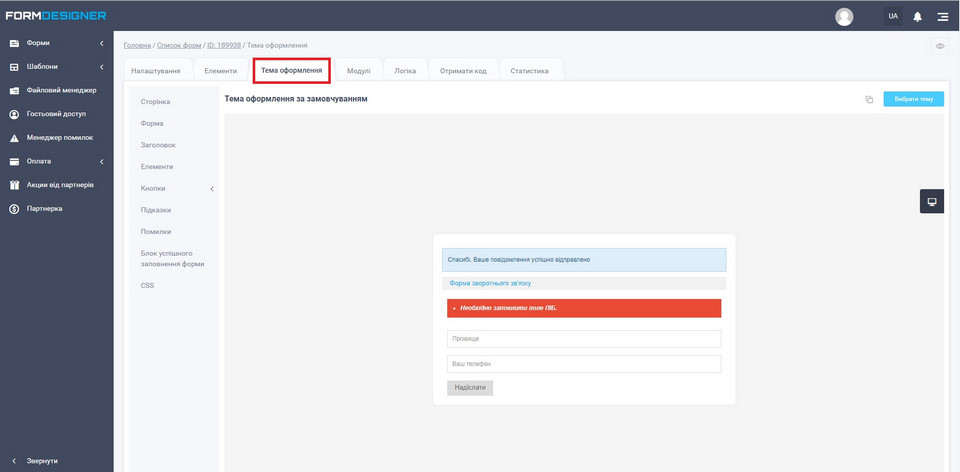Open the Налаштування tab
This screenshot has height=472, width=960.
pos(156,70)
